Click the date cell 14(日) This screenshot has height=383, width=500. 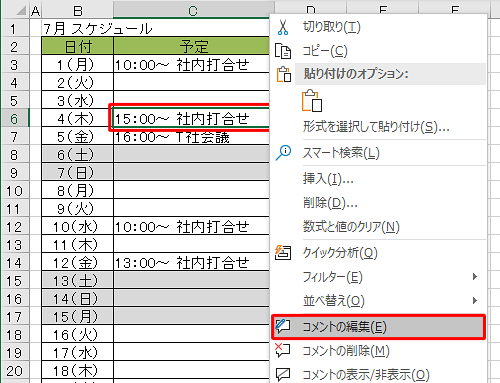click(x=78, y=298)
